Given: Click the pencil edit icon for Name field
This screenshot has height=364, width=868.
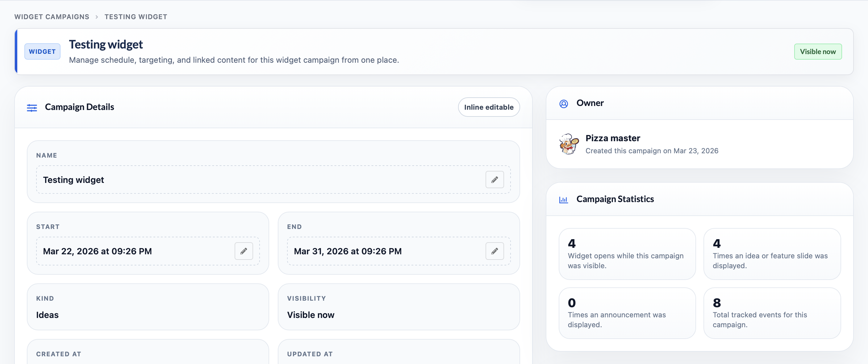Looking at the screenshot, I should (494, 180).
